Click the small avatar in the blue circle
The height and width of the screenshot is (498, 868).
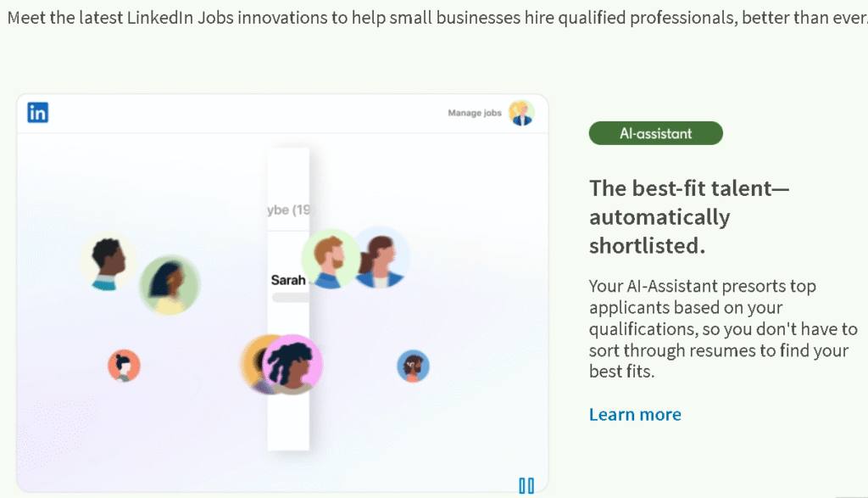pyautogui.click(x=413, y=367)
